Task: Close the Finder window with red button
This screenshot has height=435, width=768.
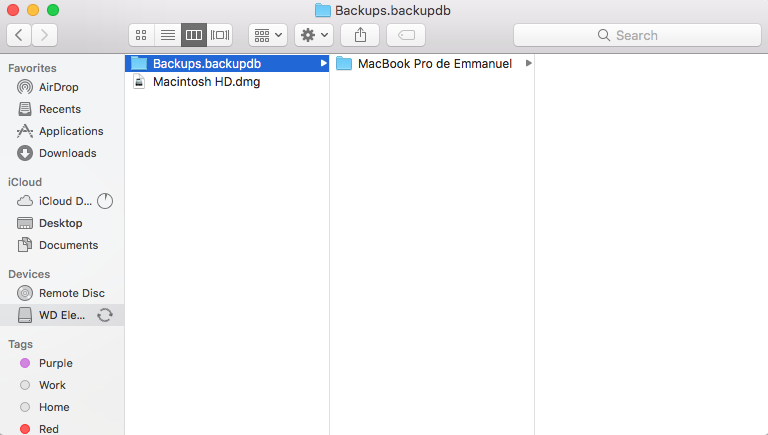Action: (13, 10)
